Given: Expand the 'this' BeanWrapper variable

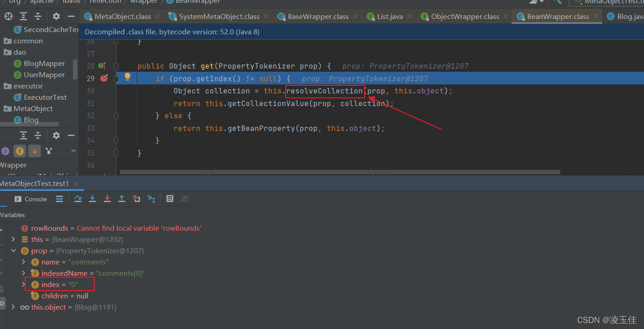Looking at the screenshot, I should tap(13, 239).
